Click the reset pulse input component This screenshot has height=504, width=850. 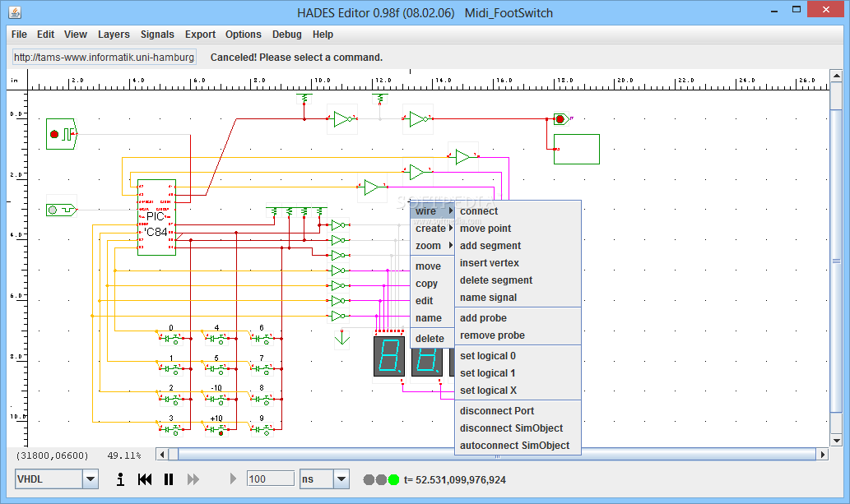(x=61, y=210)
